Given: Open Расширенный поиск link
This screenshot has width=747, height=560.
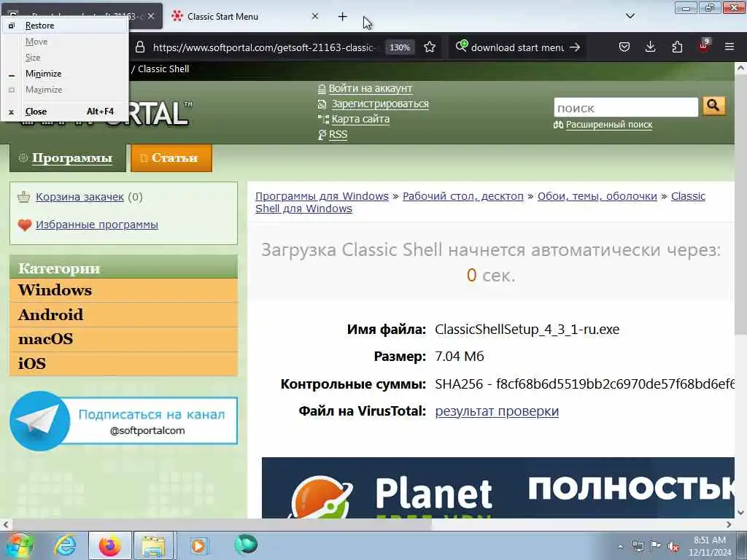Looking at the screenshot, I should click(609, 125).
